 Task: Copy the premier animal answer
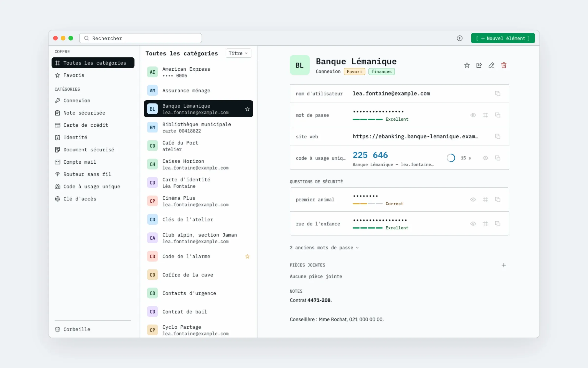(x=498, y=199)
